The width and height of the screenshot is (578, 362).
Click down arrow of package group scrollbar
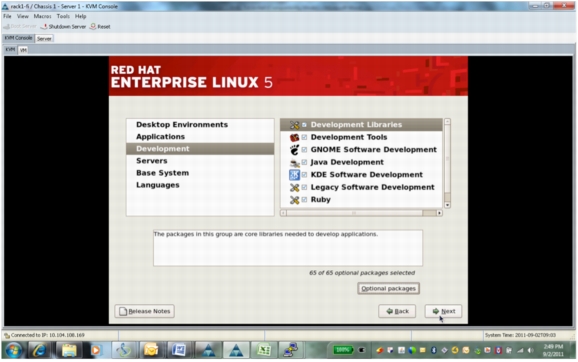pos(447,205)
